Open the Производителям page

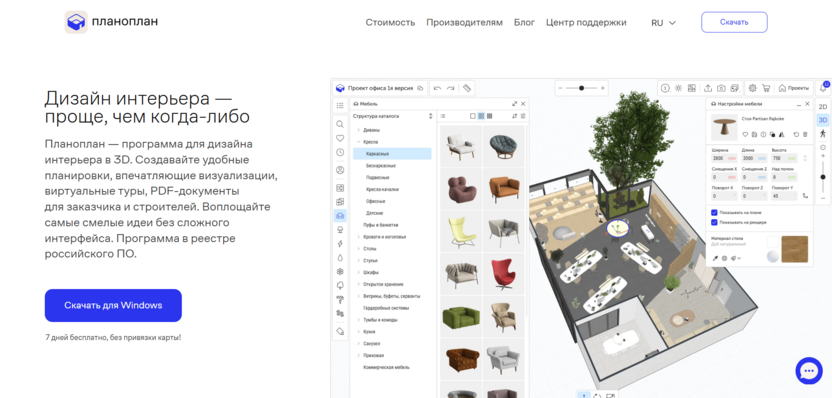464,22
